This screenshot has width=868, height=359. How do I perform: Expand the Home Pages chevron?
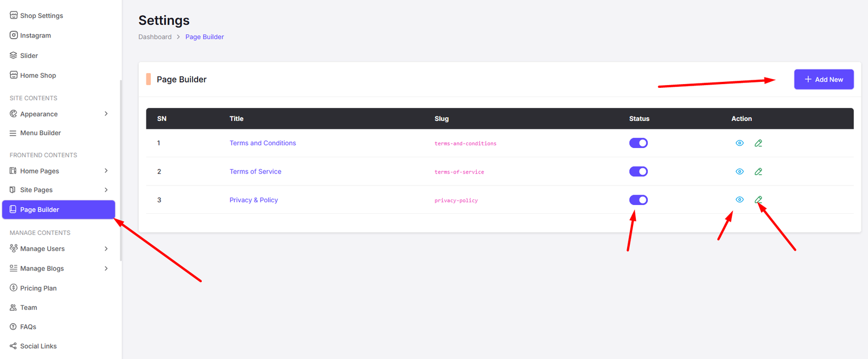[106, 171]
